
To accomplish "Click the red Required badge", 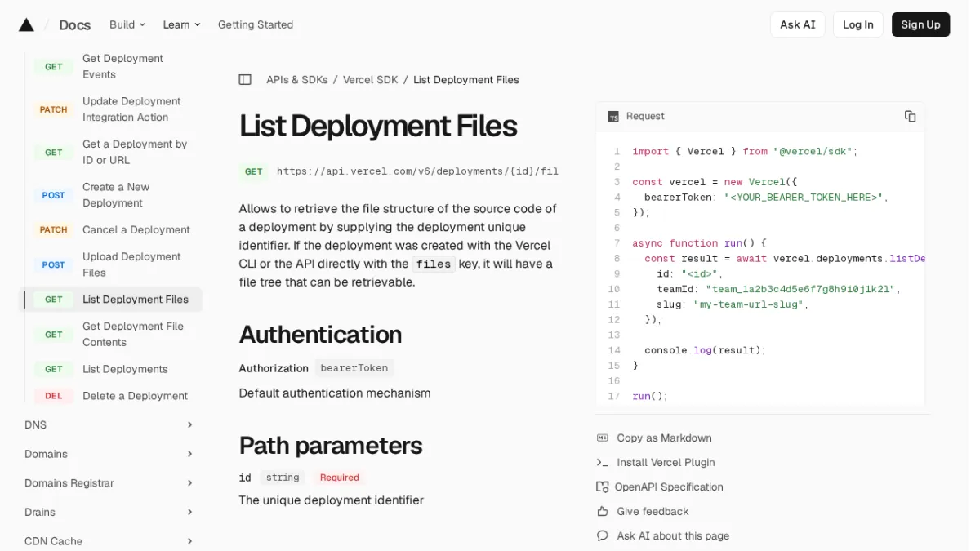I will pos(339,478).
